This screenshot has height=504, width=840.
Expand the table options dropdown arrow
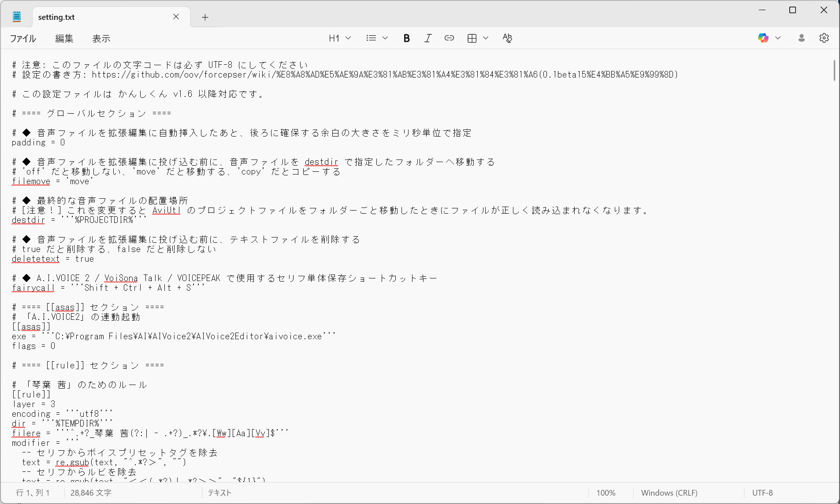(x=486, y=38)
